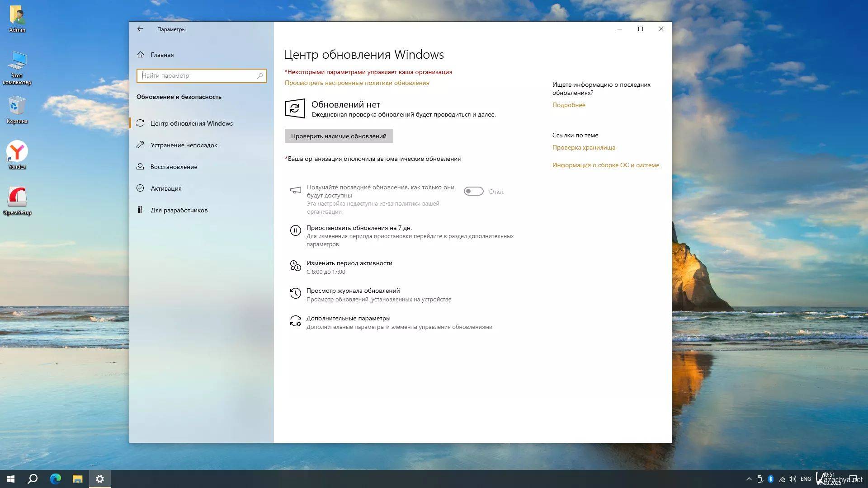
Task: Go to Главная home page
Action: 162,55
